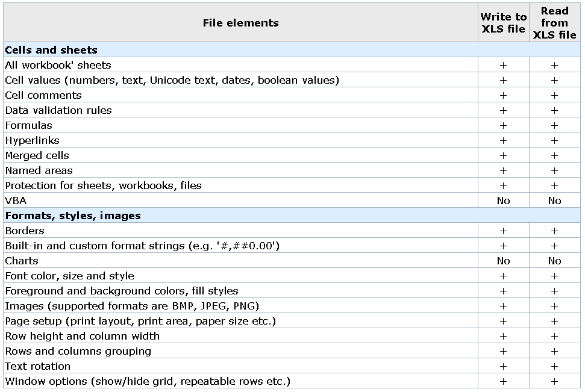Select the Formulas row label
585x392 pixels.
[29, 125]
